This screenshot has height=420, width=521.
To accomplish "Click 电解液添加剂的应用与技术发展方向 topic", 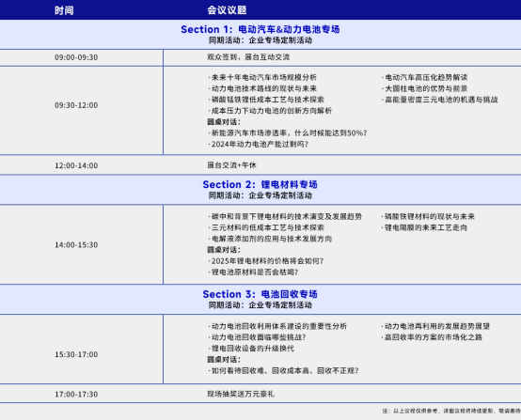I will tap(270, 239).
